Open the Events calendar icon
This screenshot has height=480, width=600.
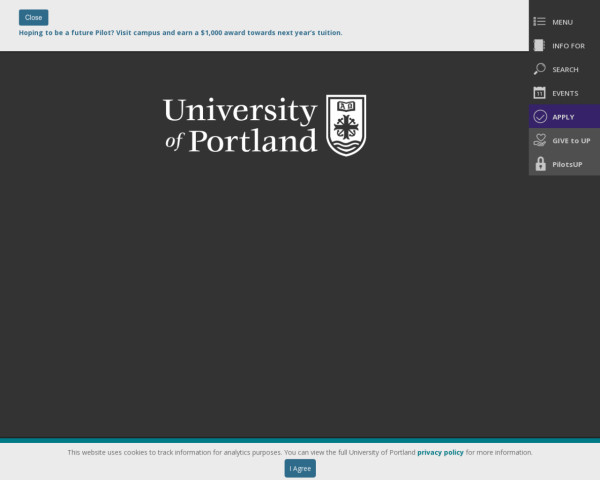(x=540, y=93)
